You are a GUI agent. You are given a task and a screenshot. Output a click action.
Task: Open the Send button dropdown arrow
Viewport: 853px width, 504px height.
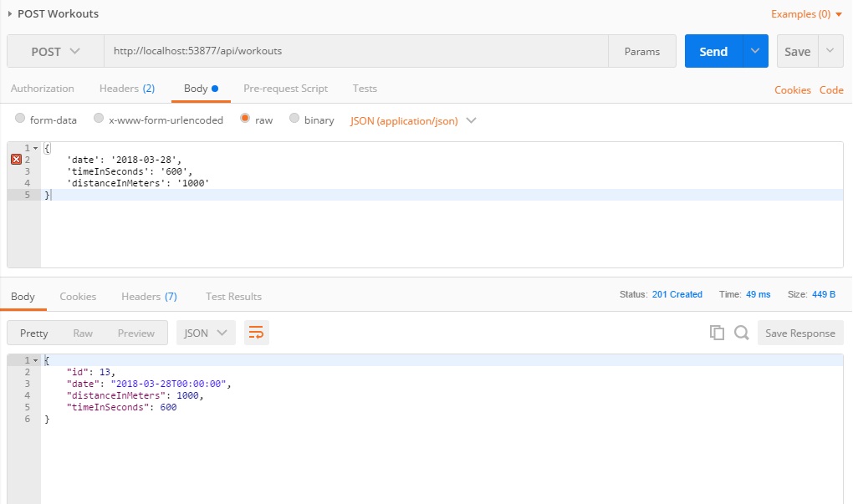coord(755,51)
